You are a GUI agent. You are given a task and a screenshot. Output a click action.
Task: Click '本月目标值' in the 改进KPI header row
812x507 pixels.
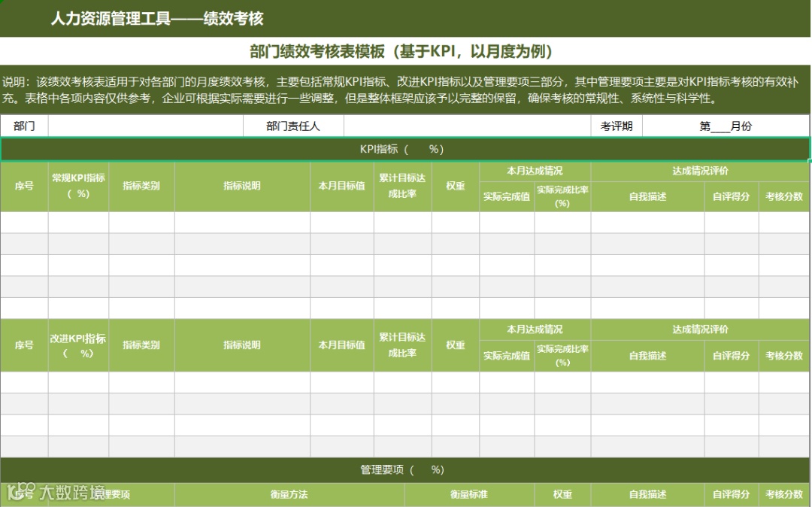pos(342,345)
